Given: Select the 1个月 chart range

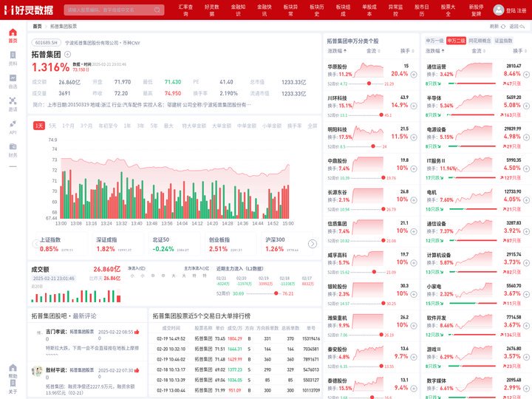Looking at the screenshot, I should (x=68, y=126).
